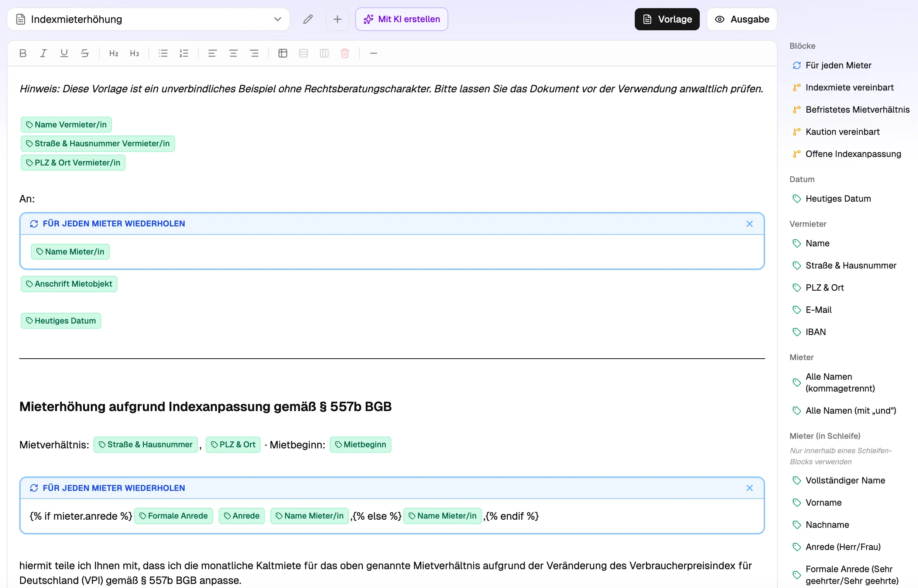The height and width of the screenshot is (588, 918).
Task: Remove the first Für jeden Mieter wiederholen block
Action: (750, 224)
